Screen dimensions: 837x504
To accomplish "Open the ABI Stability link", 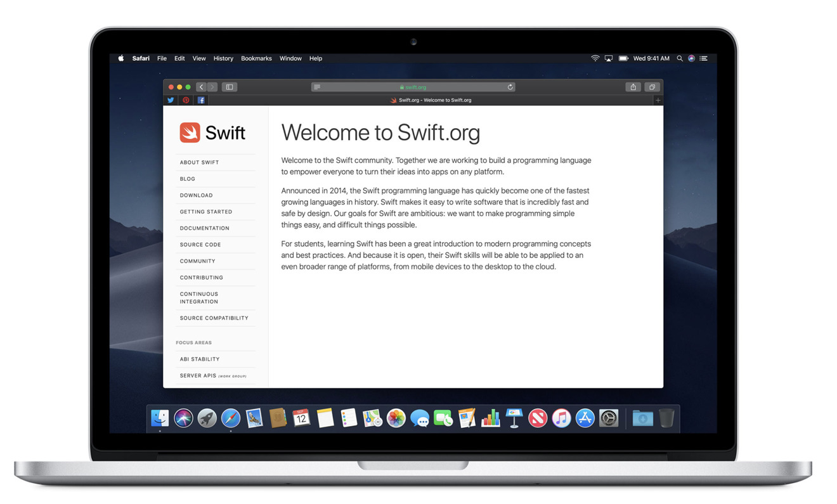I will 199,359.
